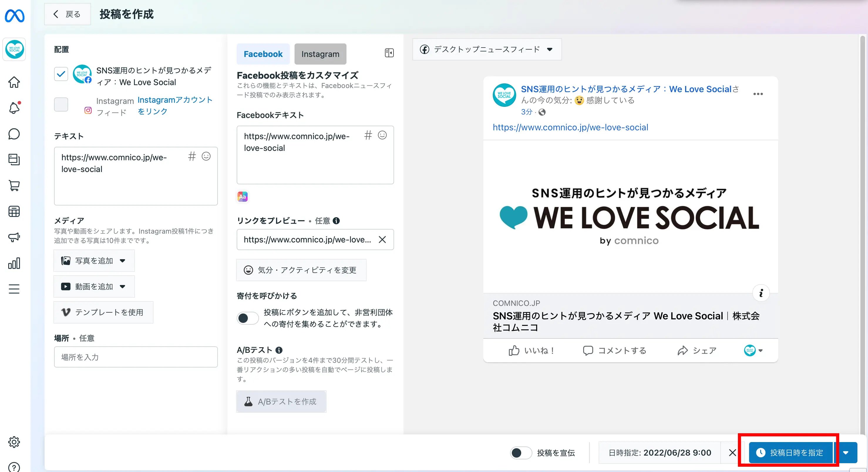868x472 pixels.
Task: Click the page name link in preview header
Action: tap(626, 89)
